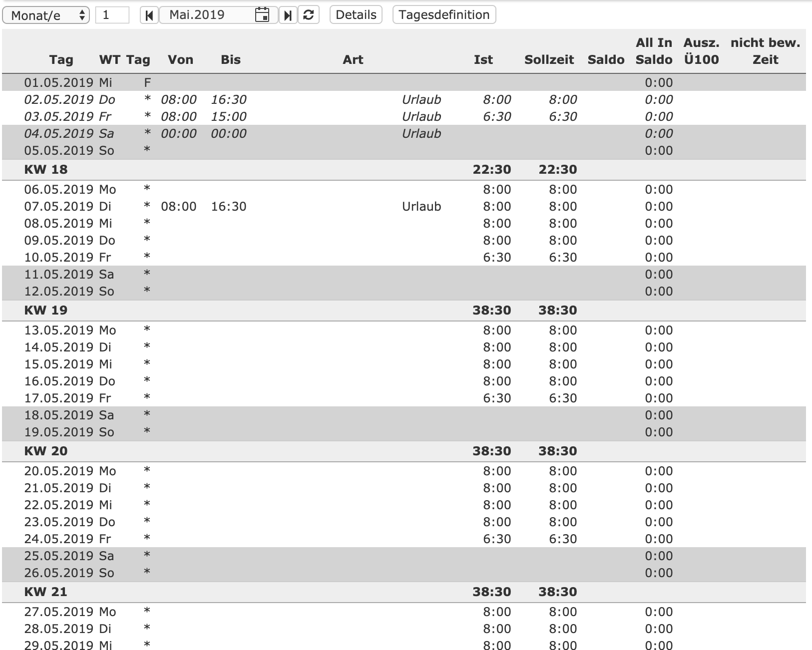Click the KW 20 week summary
812x650 pixels.
point(404,451)
